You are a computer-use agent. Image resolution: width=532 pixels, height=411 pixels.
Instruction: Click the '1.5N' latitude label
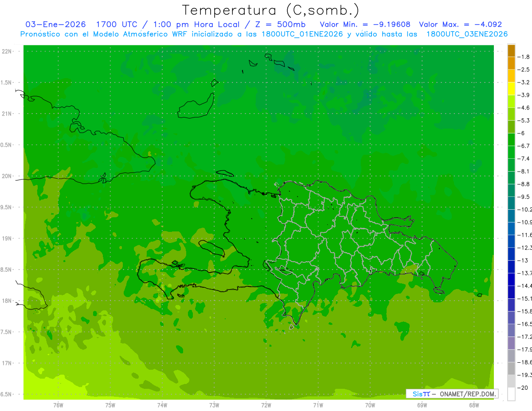[6, 82]
